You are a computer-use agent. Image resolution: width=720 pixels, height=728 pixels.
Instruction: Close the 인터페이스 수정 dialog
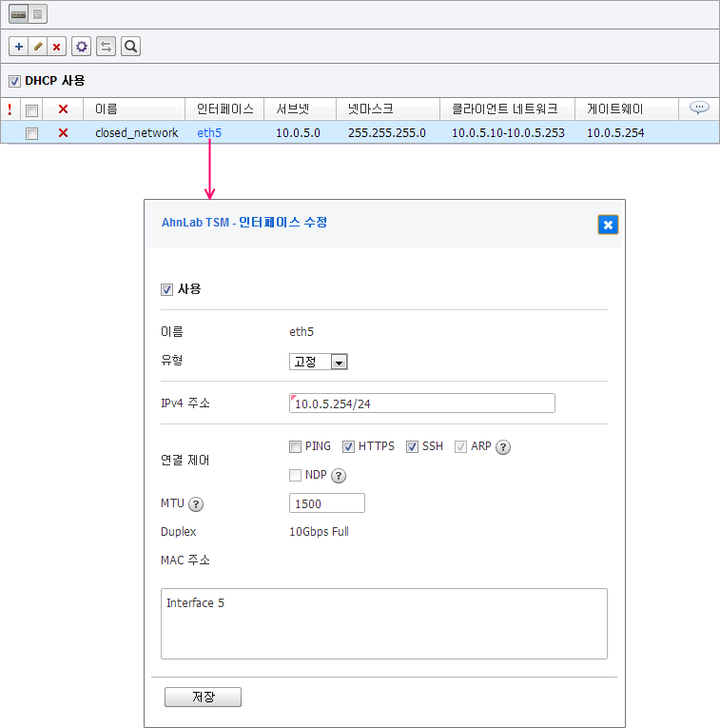click(609, 225)
